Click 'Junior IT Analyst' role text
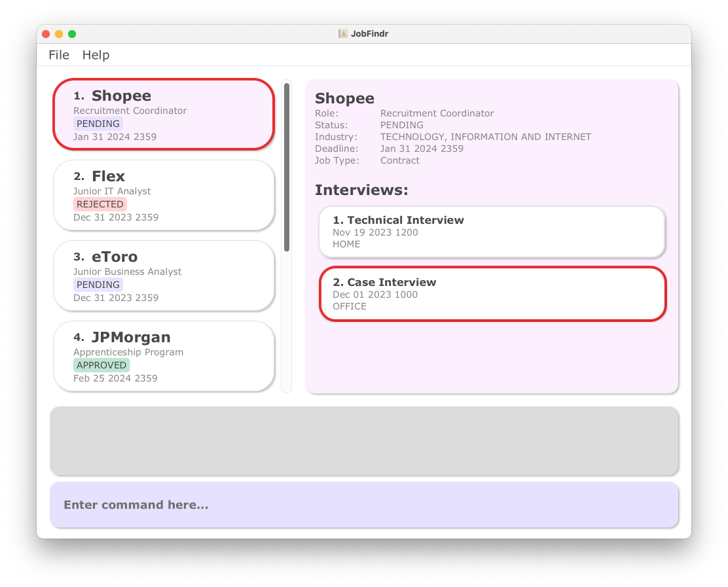This screenshot has width=728, height=587. pos(112,191)
